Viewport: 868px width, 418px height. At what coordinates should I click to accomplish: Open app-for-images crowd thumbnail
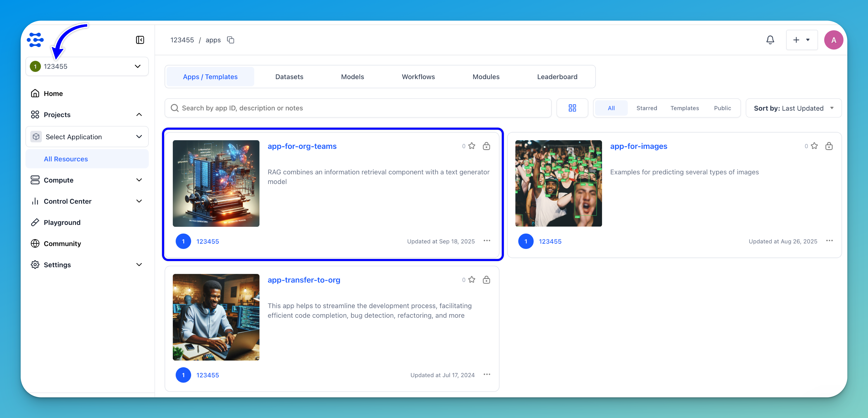pos(558,183)
